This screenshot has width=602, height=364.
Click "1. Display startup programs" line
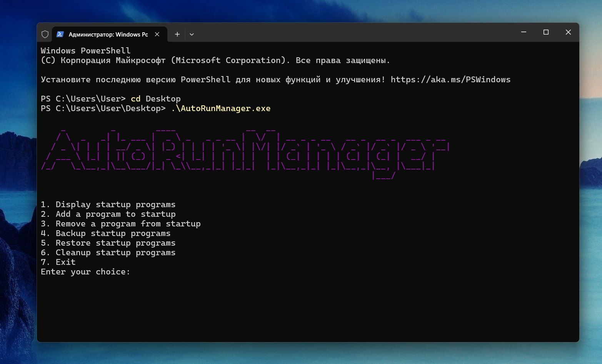tap(108, 204)
